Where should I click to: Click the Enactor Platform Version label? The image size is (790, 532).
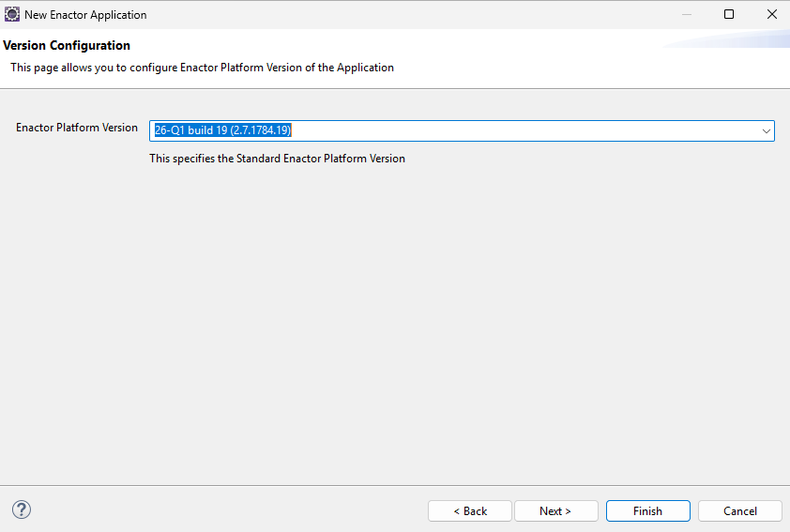pyautogui.click(x=77, y=128)
